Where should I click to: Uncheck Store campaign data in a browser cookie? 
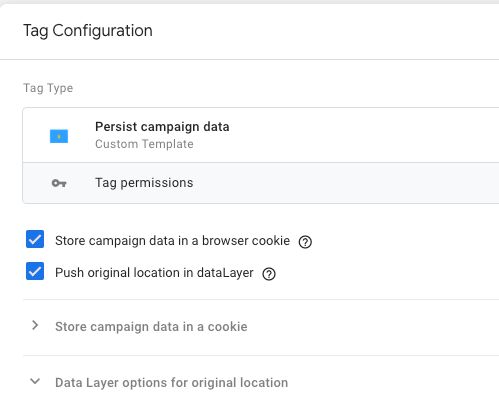[35, 239]
